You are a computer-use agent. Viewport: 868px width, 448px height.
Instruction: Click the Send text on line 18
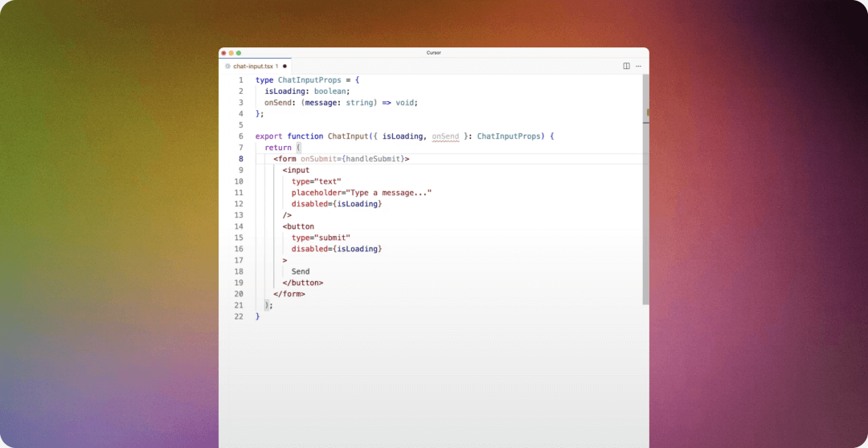301,271
